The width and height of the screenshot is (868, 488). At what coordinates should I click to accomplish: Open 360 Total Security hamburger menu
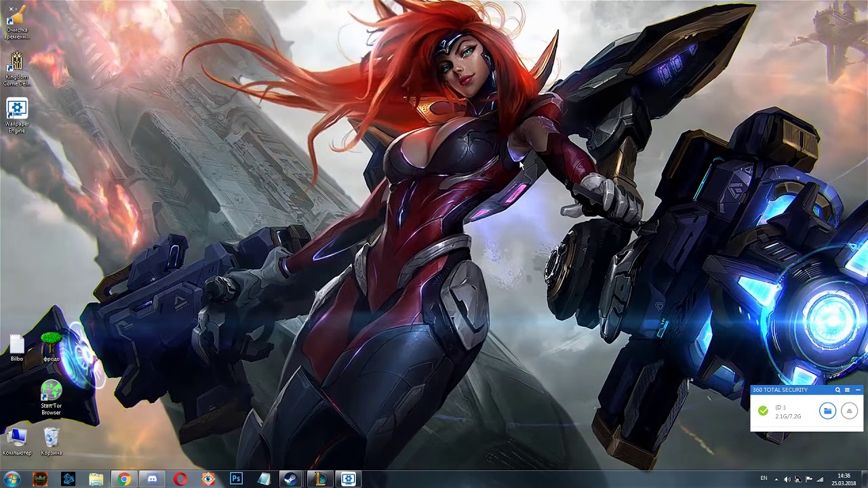pyautogui.click(x=847, y=390)
